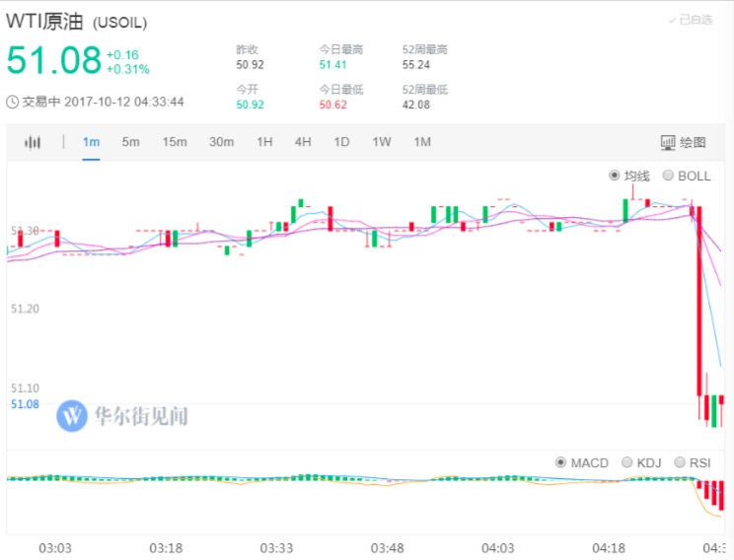Viewport: 734px width, 560px height.
Task: Open the candlestick chart type icon
Action: 33,142
